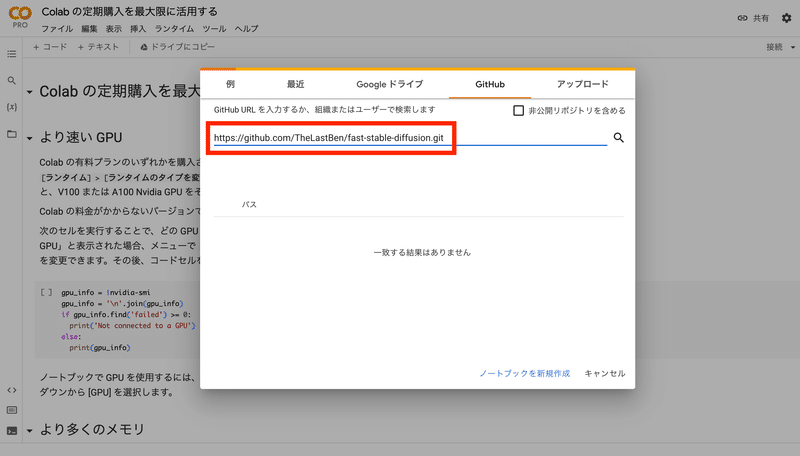Open the table of contents sidebar icon
800x456 pixels.
click(12, 54)
